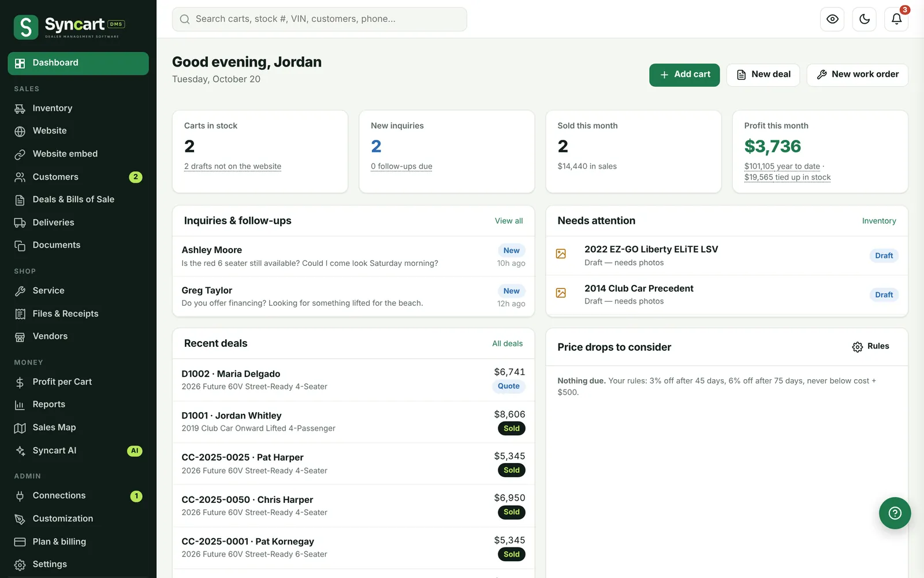924x578 pixels.
Task: Open Greg Taylor inquiry
Action: [353, 297]
